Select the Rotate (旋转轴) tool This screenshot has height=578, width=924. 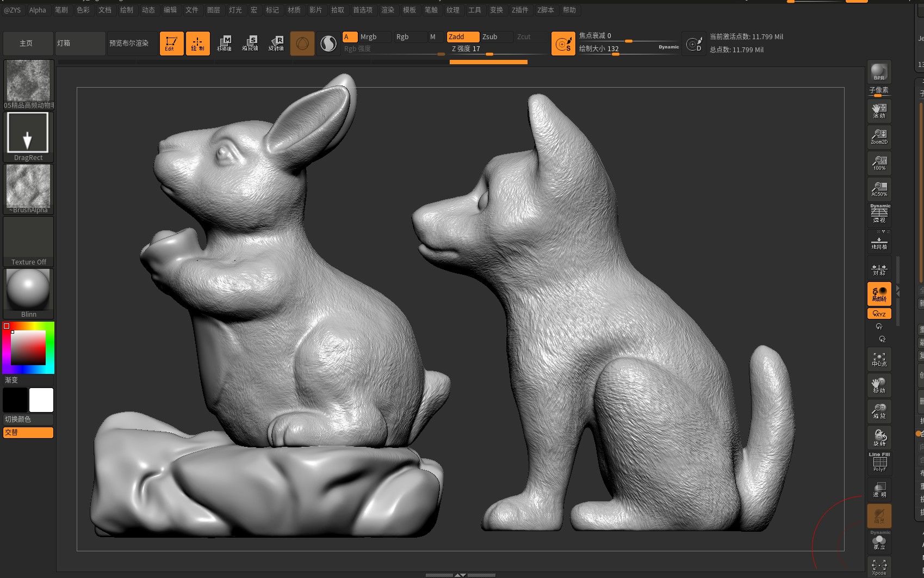278,44
